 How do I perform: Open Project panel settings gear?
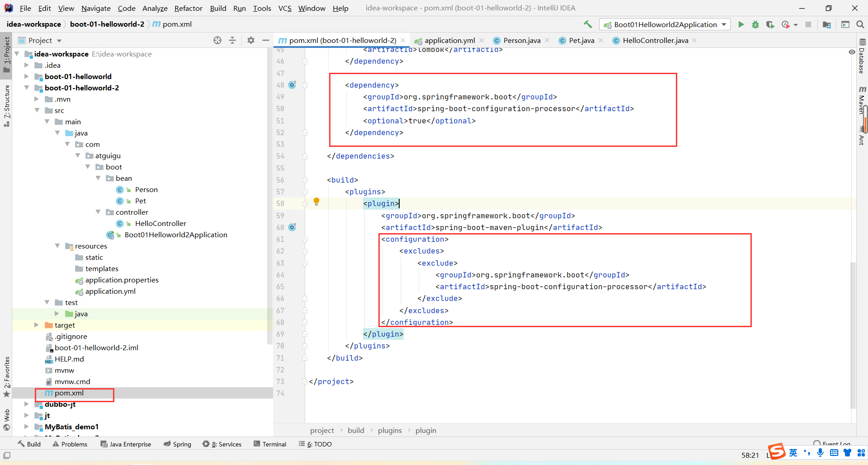(x=251, y=40)
